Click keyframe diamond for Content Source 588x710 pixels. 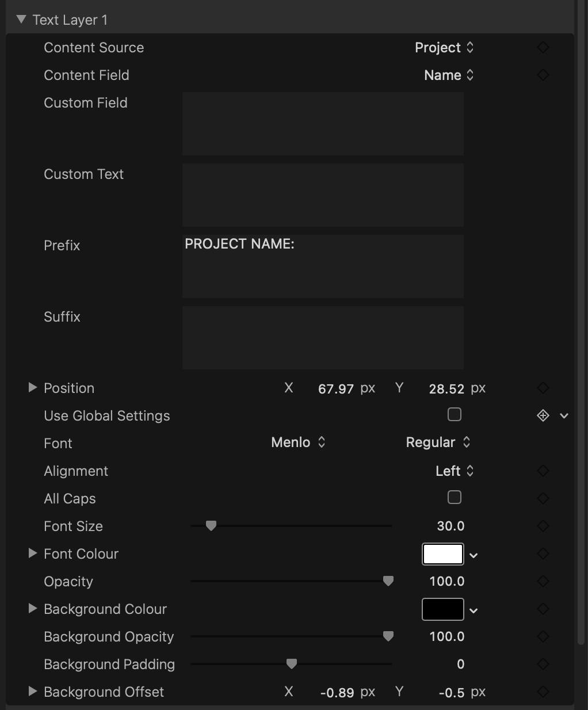pyautogui.click(x=543, y=48)
